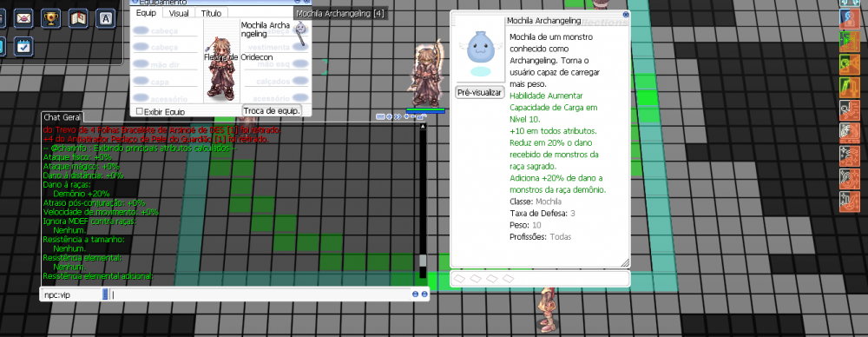
Task: Click the character preview in Equipamento window
Action: point(221,68)
